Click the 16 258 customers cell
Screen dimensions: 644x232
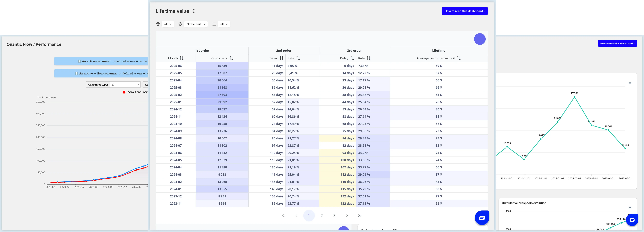[222, 124]
